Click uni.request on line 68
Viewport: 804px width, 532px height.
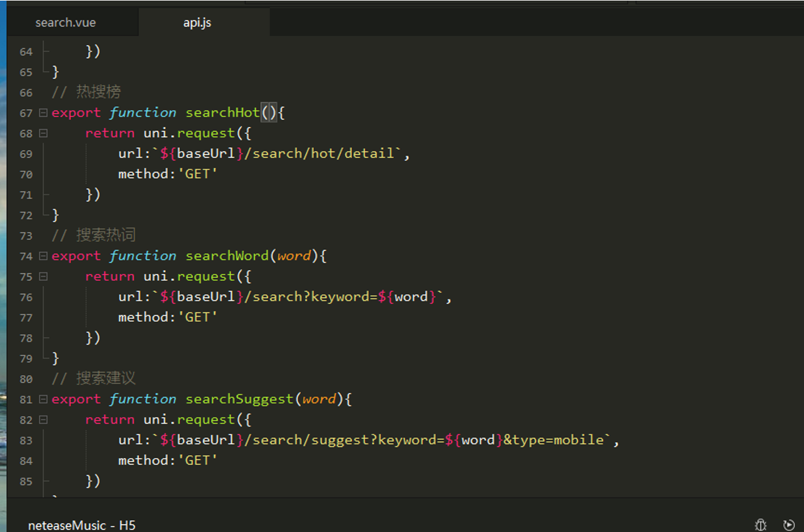189,133
